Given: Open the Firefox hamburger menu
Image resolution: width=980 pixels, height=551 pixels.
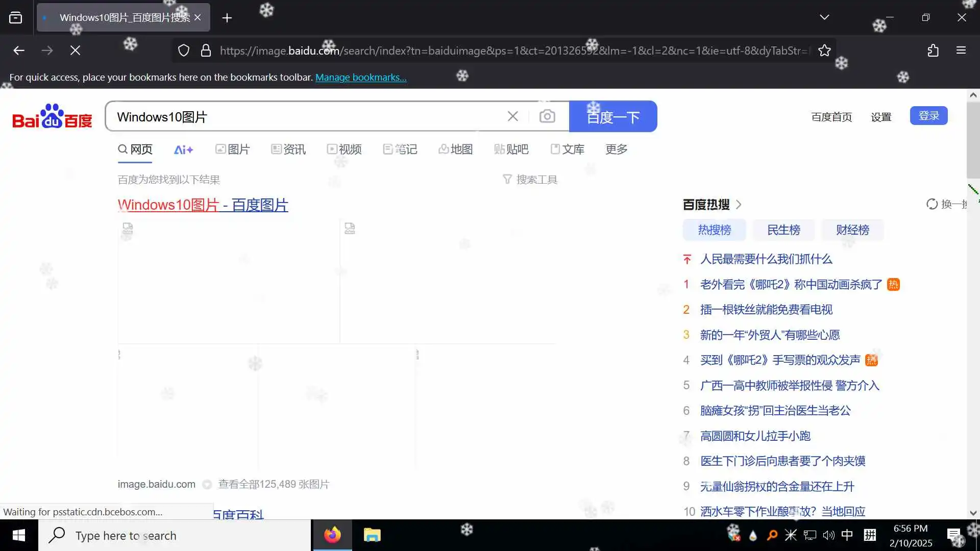Looking at the screenshot, I should 961,51.
